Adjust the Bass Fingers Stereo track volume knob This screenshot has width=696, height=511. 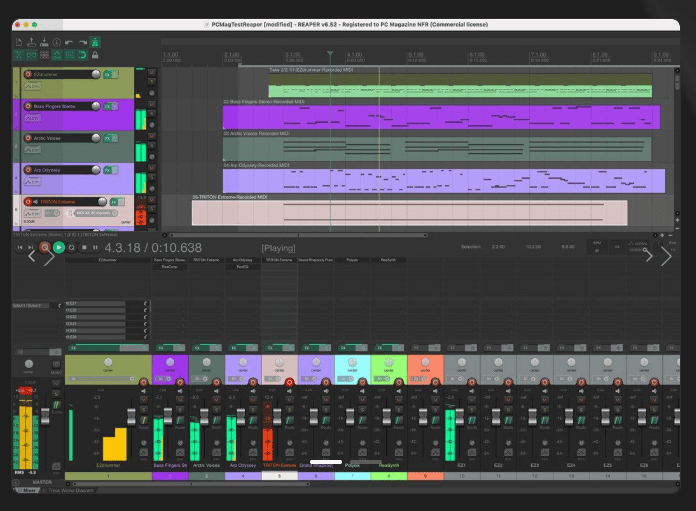[95, 106]
